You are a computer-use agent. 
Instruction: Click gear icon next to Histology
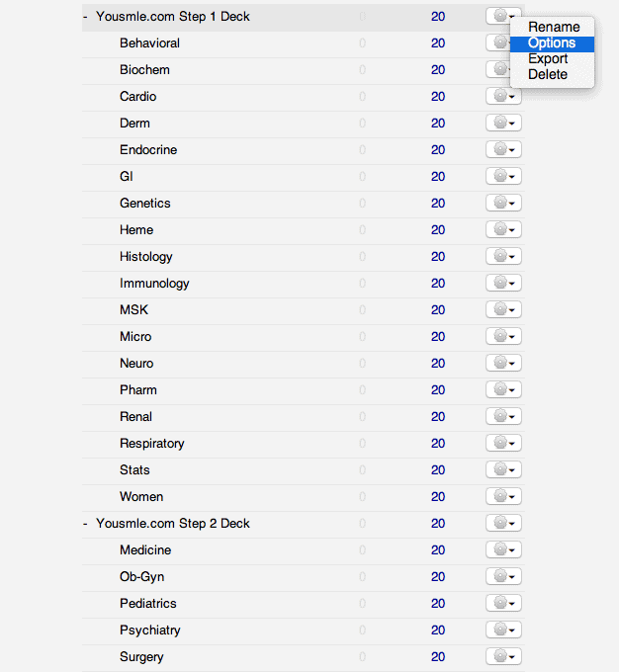pyautogui.click(x=503, y=256)
